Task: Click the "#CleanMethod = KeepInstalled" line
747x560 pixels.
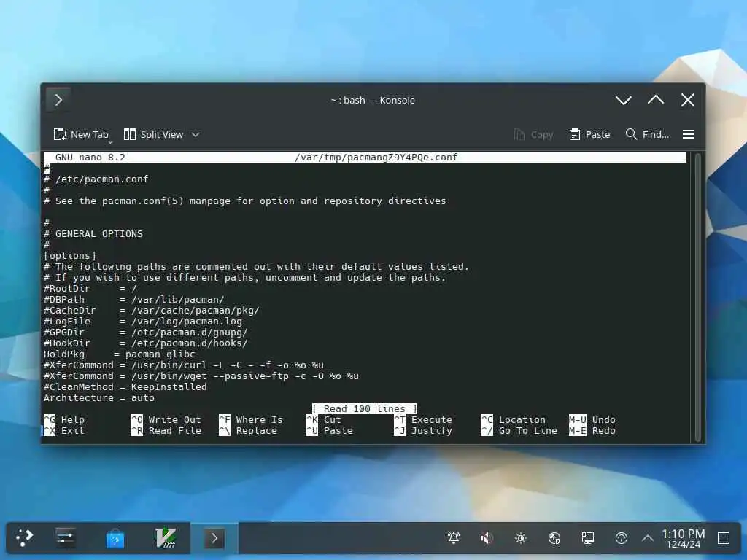Action: tap(125, 387)
